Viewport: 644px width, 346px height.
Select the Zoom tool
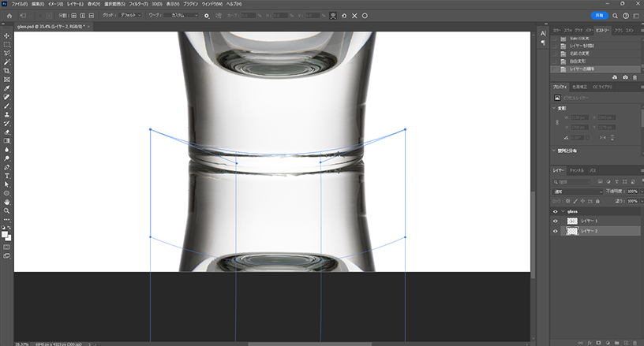pos(6,210)
